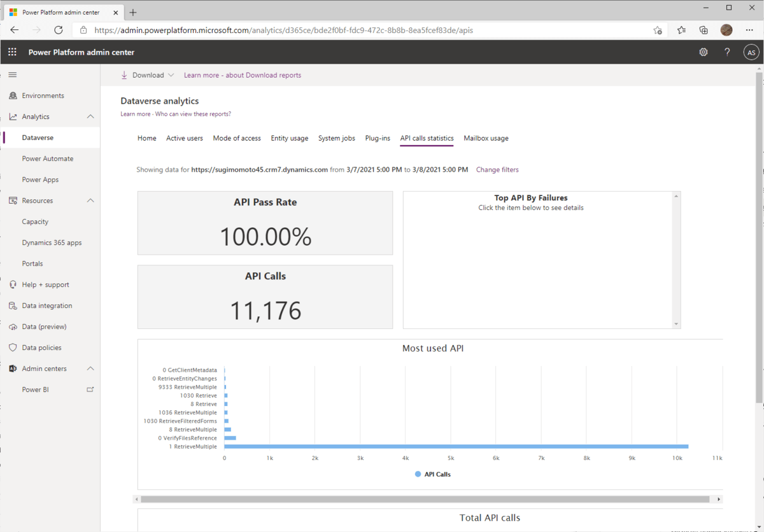
Task: Open the Help question mark icon
Action: pos(727,52)
